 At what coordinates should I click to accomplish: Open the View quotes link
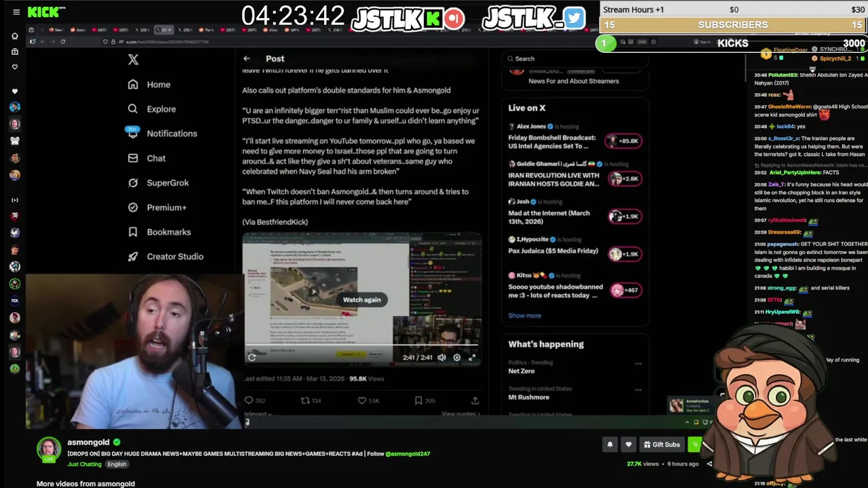coord(460,414)
